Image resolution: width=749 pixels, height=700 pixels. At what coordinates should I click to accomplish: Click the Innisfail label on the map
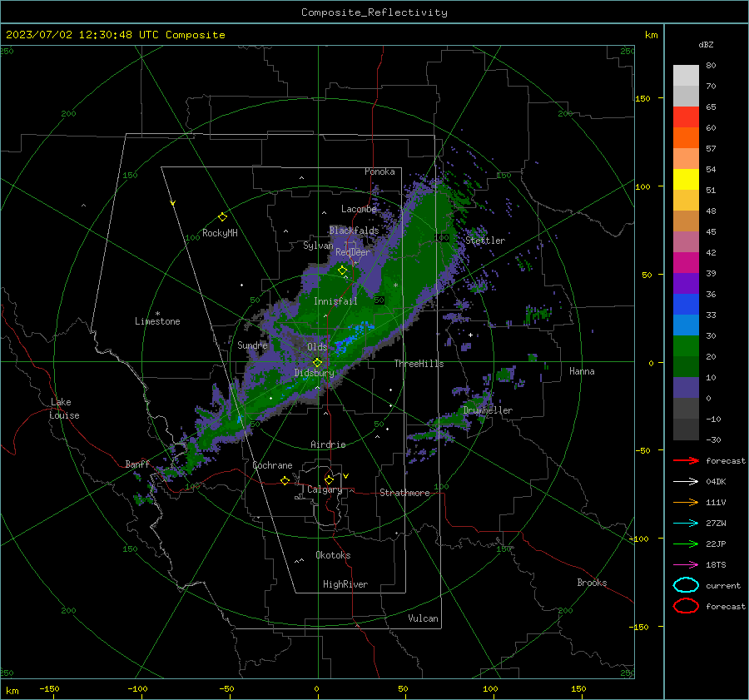coord(335,301)
